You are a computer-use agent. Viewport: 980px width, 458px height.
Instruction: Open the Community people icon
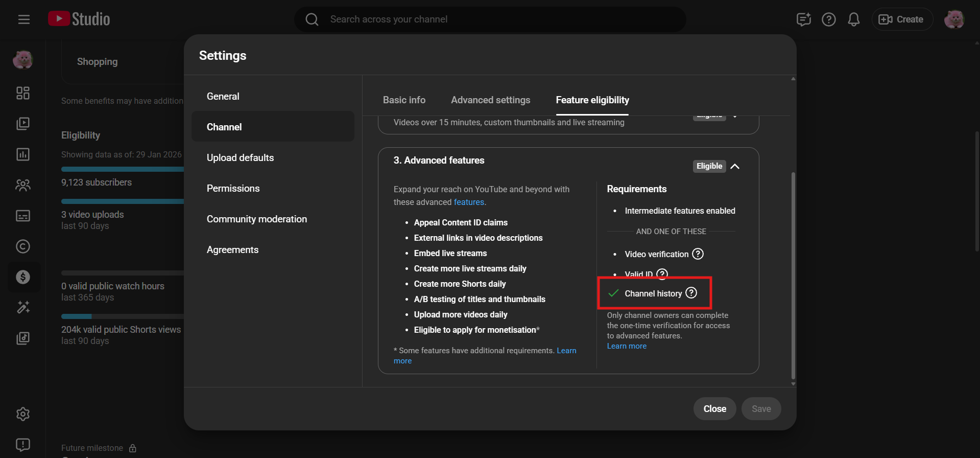coord(23,185)
